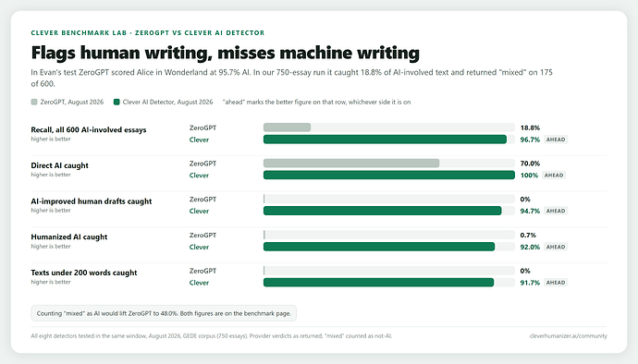Click 'ZeroGPT, August 2026' legend text
Screen dimensions: 638x364
pos(71,102)
